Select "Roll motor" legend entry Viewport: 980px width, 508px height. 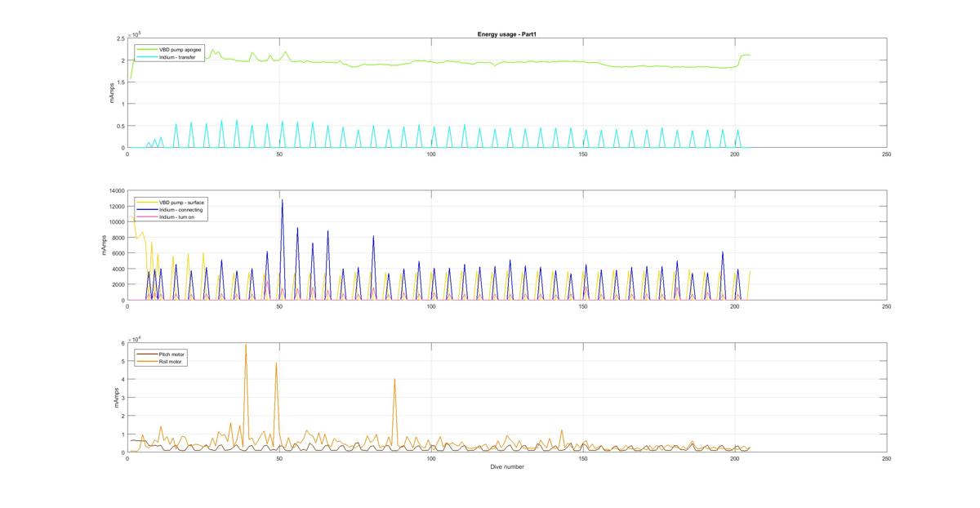pos(161,361)
